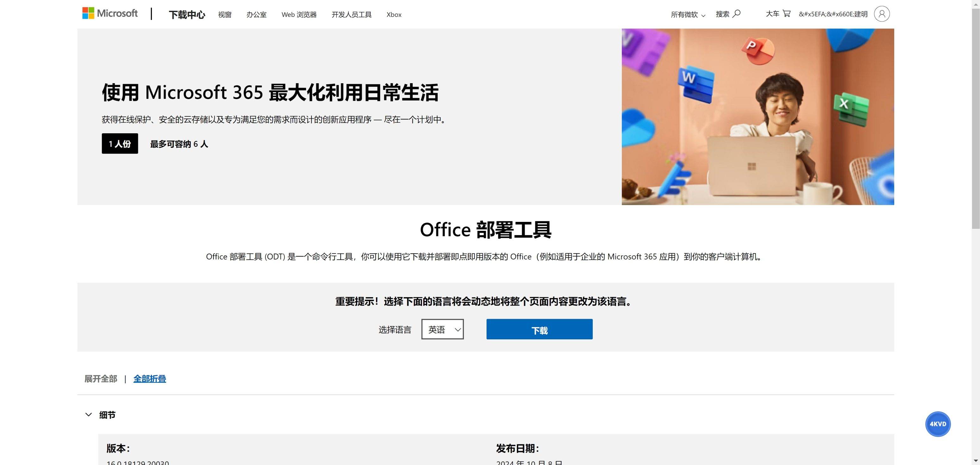Screen dimensions: 980x465
Task: Select the 1 人份 plan toggle
Action: [x=120, y=143]
